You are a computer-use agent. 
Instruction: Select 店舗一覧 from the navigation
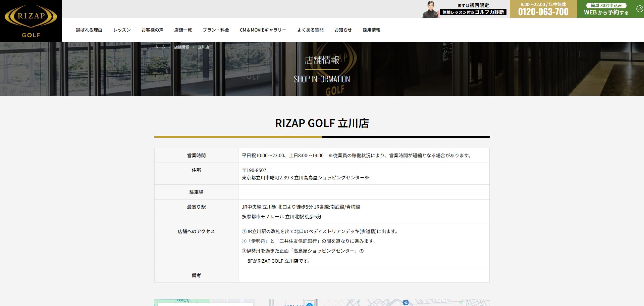coord(183,30)
